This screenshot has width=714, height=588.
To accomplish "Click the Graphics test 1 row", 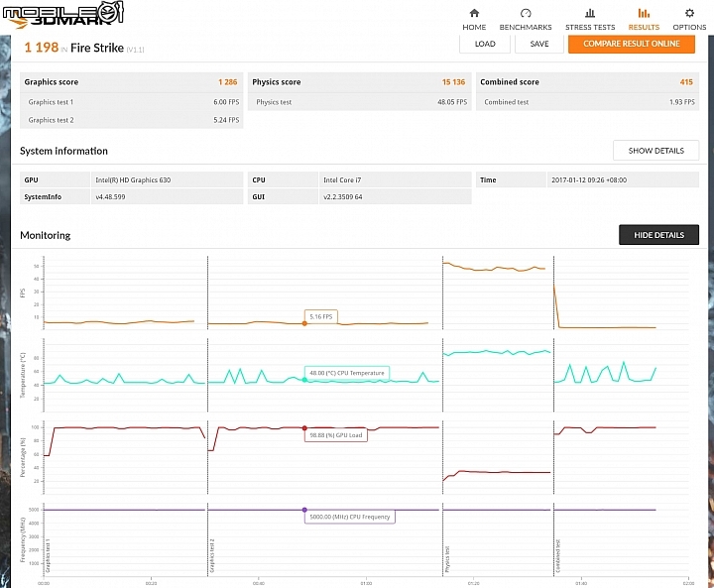I will coord(132,102).
